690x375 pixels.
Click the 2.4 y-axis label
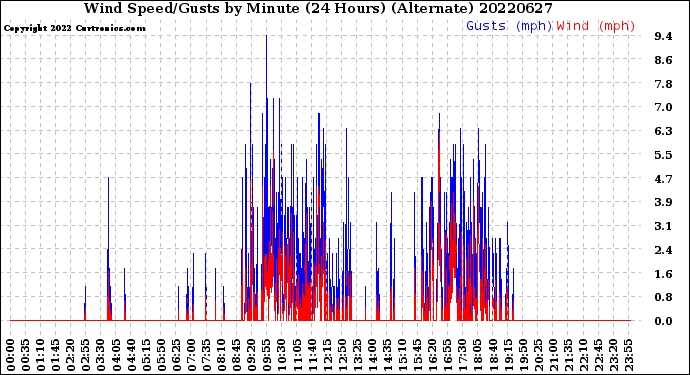tap(663, 250)
